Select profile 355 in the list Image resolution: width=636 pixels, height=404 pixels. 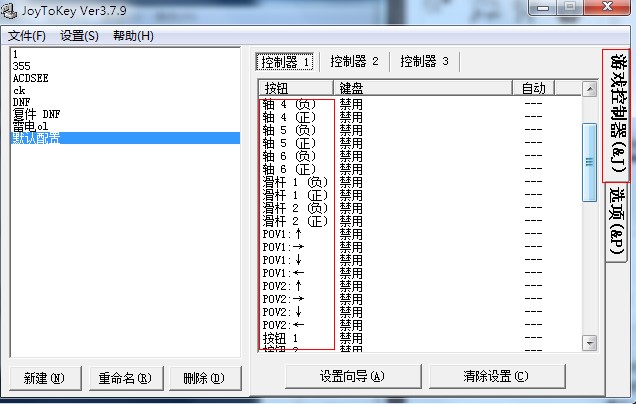(125, 66)
